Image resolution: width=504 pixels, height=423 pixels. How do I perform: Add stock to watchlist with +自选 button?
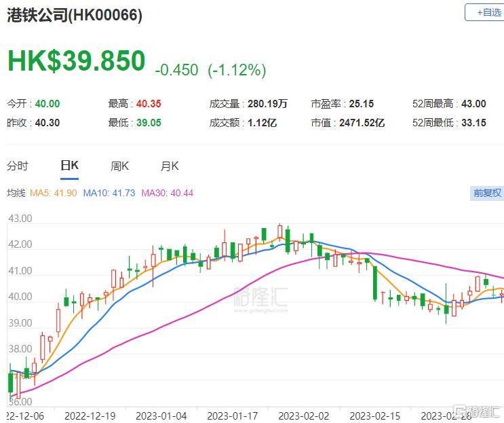click(485, 12)
